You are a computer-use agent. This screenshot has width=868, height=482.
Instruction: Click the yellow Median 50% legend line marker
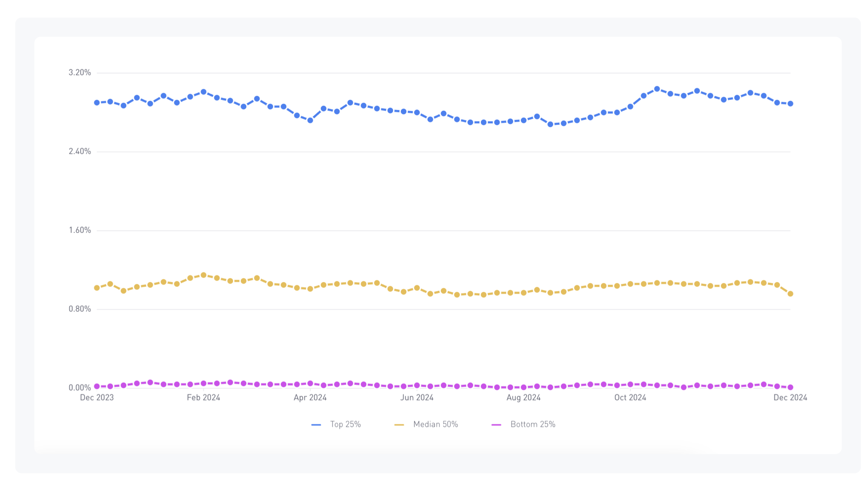tap(399, 425)
